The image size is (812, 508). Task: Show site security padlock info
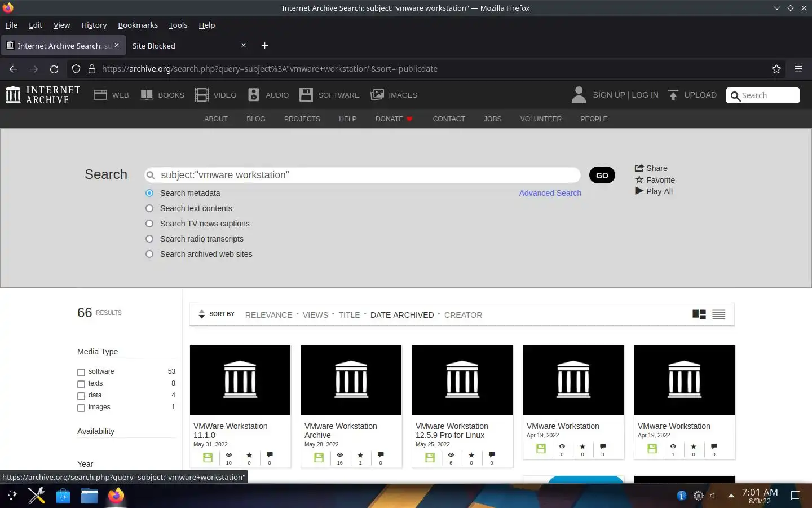(92, 69)
